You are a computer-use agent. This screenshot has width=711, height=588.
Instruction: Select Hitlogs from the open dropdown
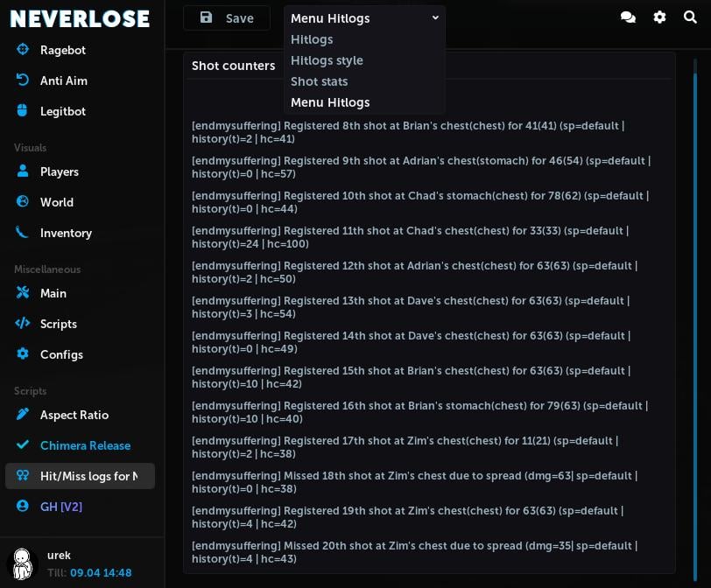click(312, 39)
